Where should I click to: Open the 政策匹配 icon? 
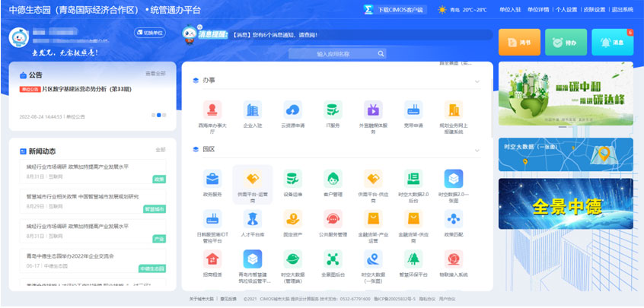click(453, 220)
